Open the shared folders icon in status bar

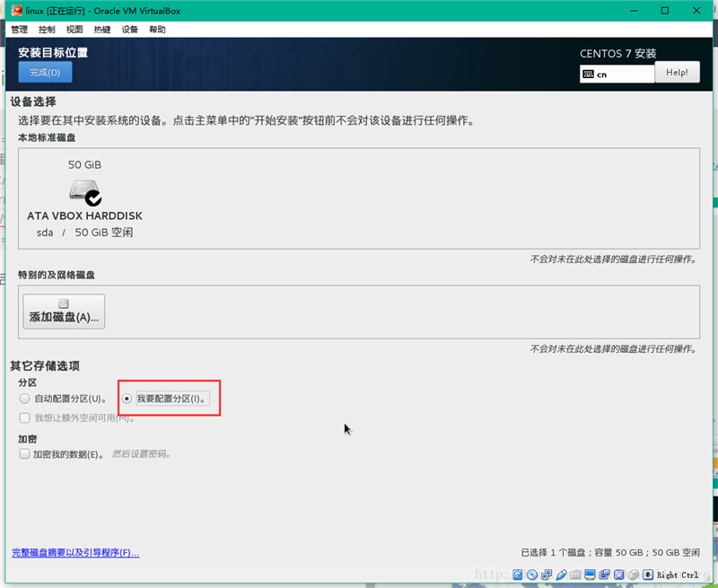(x=574, y=575)
